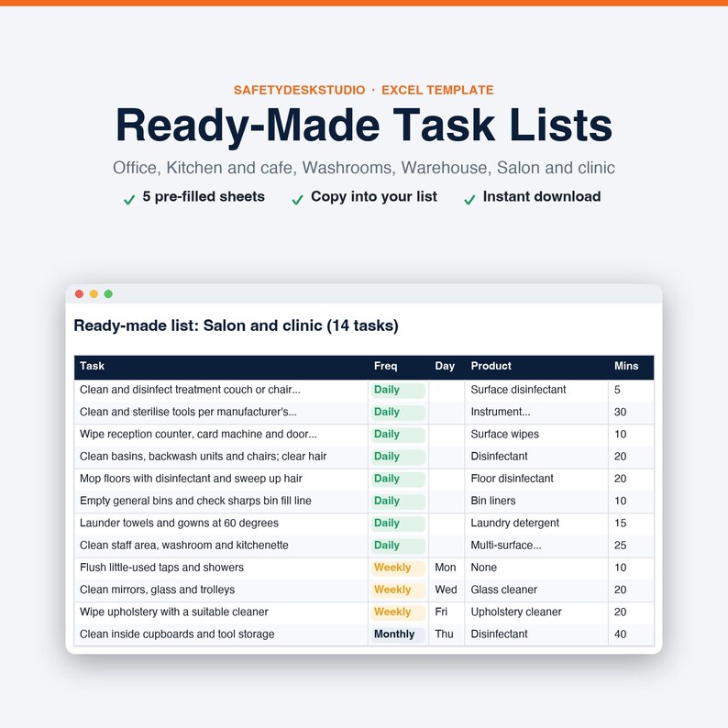The image size is (728, 728).
Task: Click the Day column header
Action: (x=445, y=366)
